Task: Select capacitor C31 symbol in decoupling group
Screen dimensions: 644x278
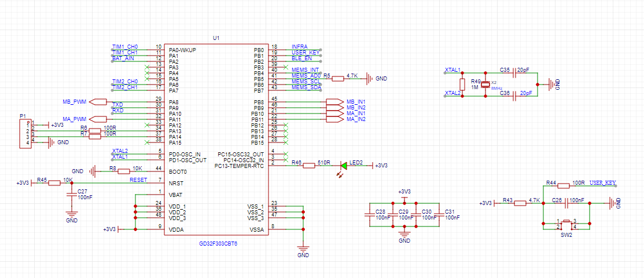Action: click(439, 214)
